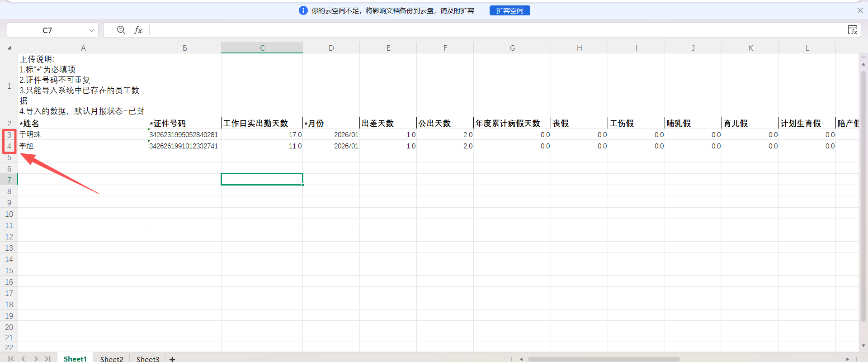This screenshot has height=362, width=868.
Task: Click the vertical scrollbar down arrow
Action: coord(863,346)
